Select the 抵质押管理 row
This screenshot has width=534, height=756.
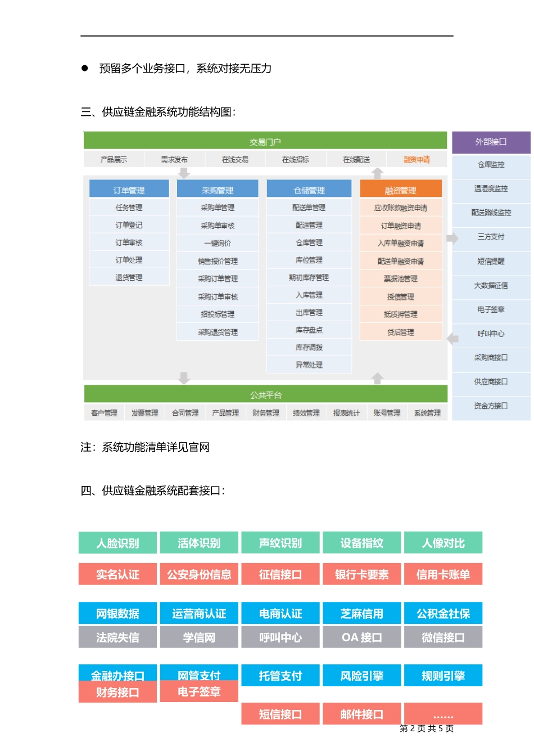click(x=401, y=314)
